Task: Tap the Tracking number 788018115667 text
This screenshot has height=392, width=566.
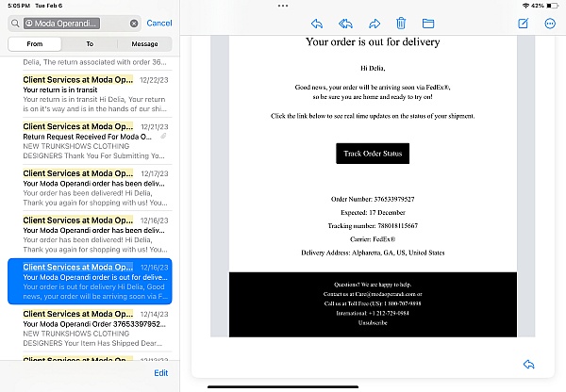Action: [x=373, y=226]
